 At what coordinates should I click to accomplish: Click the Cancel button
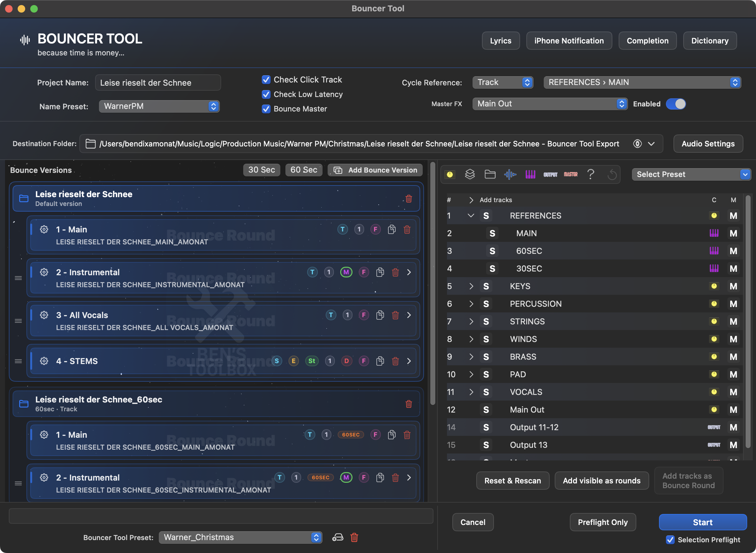pos(472,522)
